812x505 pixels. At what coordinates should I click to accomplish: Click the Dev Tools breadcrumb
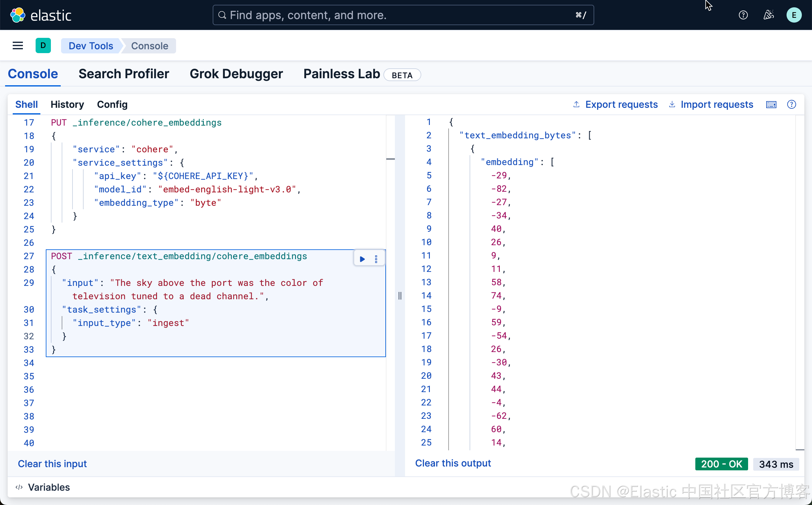tap(91, 46)
